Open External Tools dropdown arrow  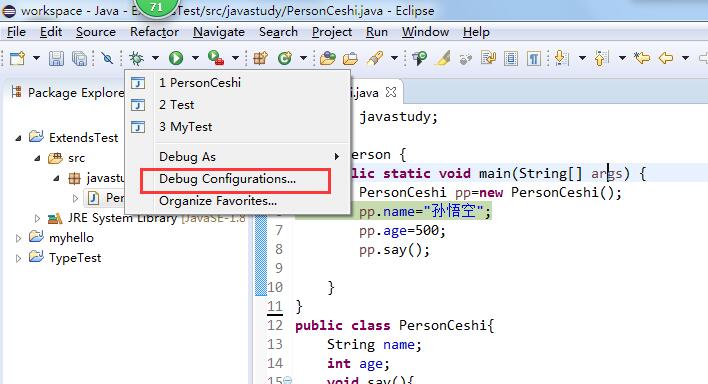pos(235,58)
